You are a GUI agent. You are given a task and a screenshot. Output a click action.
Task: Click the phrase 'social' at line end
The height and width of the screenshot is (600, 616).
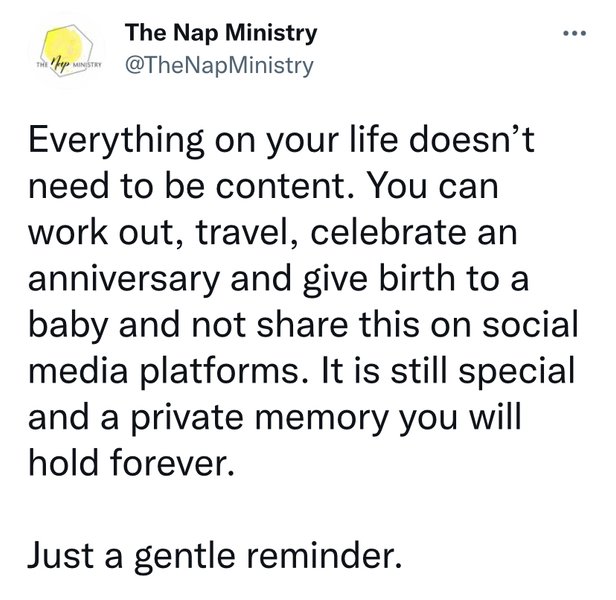tap(530, 325)
